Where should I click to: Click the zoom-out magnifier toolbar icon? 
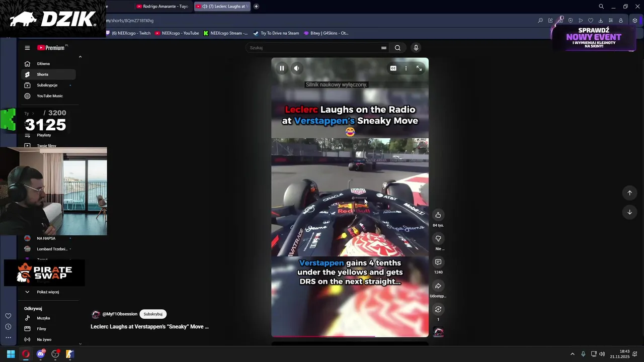[540, 21]
